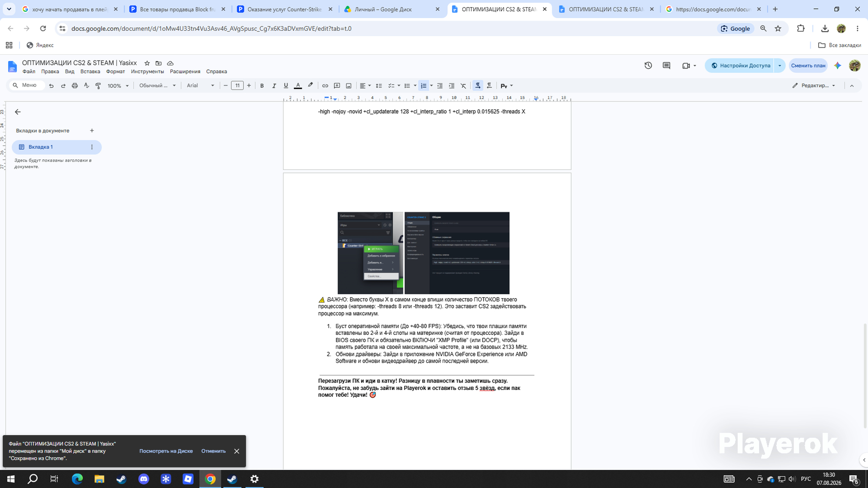This screenshot has height=488, width=868.
Task: Open line and paragraph spacing
Action: [x=379, y=86]
